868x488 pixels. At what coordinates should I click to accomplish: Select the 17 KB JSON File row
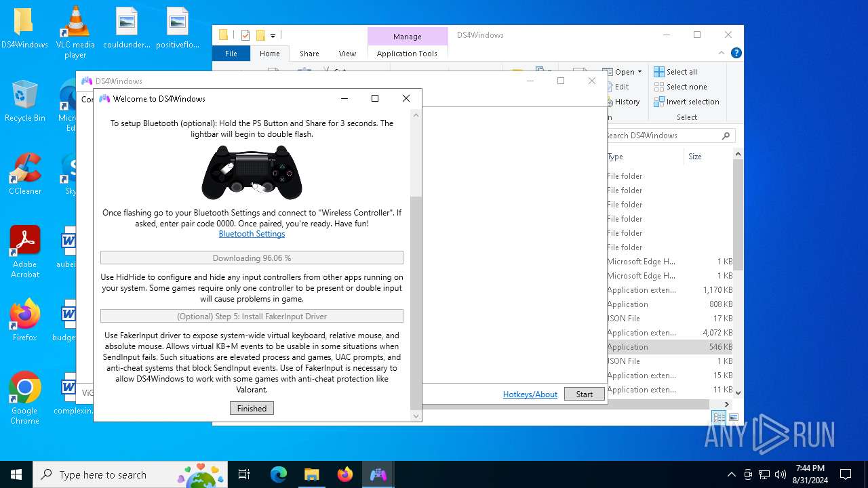click(x=669, y=319)
